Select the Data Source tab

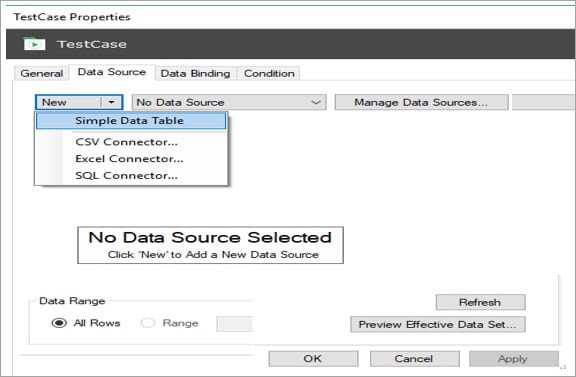[x=112, y=72]
